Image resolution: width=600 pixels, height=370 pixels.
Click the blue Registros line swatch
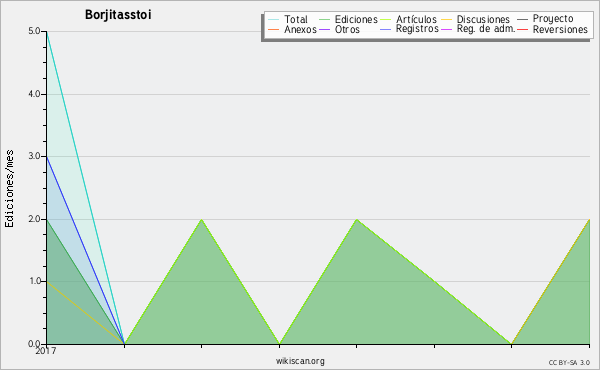tap(386, 29)
